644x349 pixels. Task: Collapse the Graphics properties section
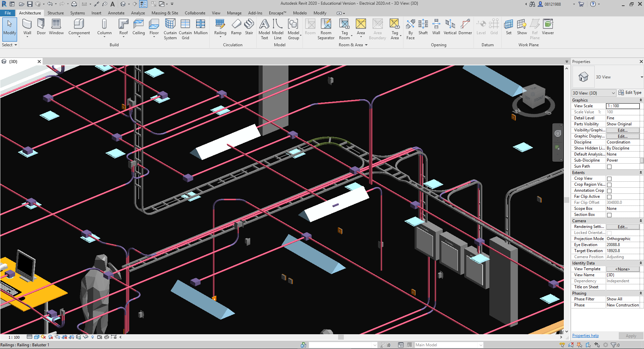coord(640,100)
